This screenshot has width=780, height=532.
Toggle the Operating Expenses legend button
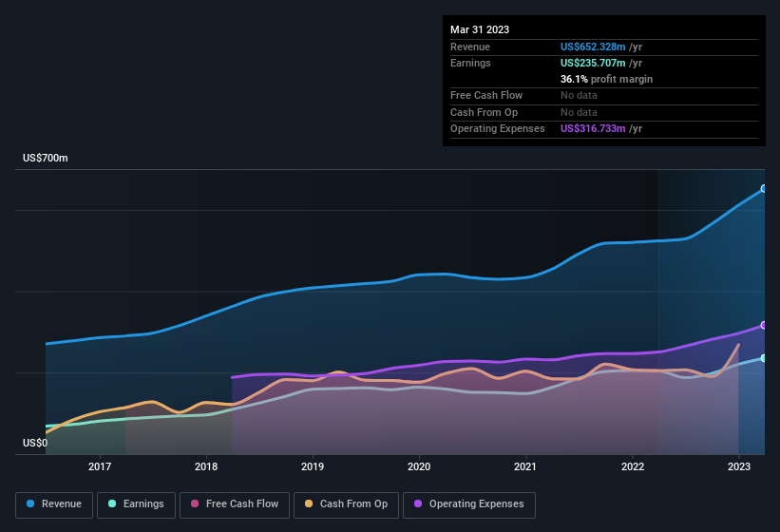pyautogui.click(x=469, y=504)
